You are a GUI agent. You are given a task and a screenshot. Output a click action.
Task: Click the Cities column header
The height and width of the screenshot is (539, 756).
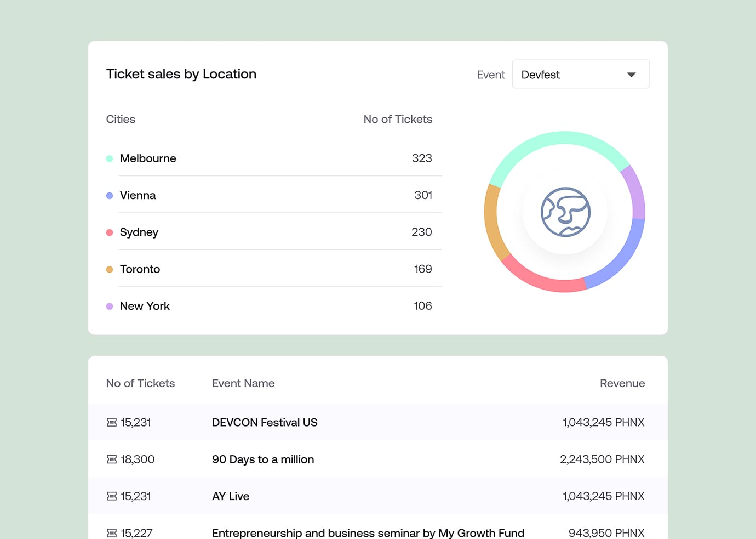pyautogui.click(x=121, y=119)
